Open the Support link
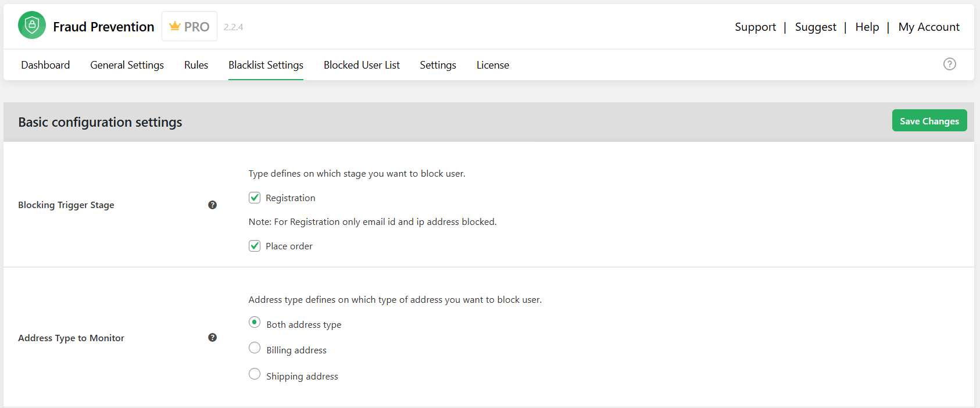The width and height of the screenshot is (980, 408). (755, 27)
